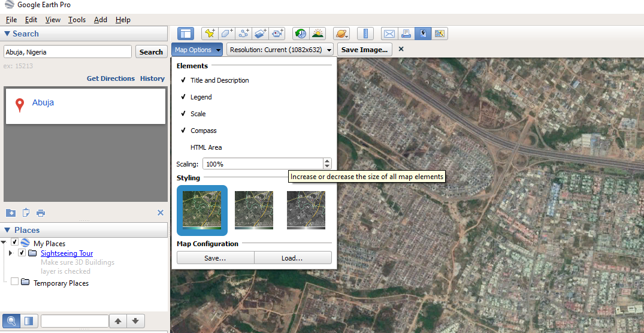The image size is (644, 333).
Task: Click the magnifier search-places button
Action: [x=11, y=320]
